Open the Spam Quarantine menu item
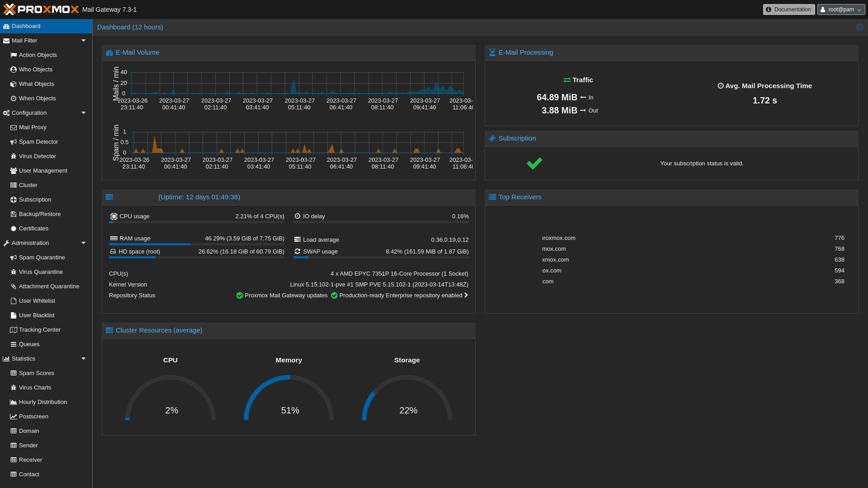 42,258
